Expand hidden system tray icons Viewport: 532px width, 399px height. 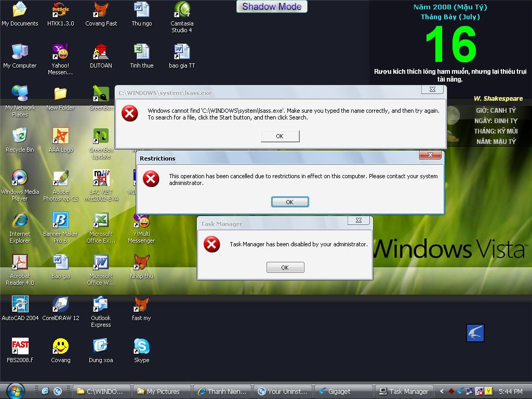click(x=442, y=391)
